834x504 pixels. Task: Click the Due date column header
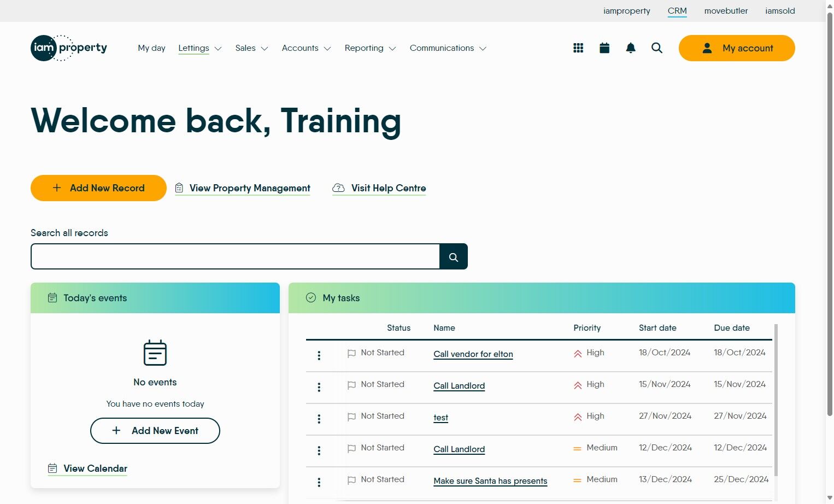pyautogui.click(x=732, y=328)
